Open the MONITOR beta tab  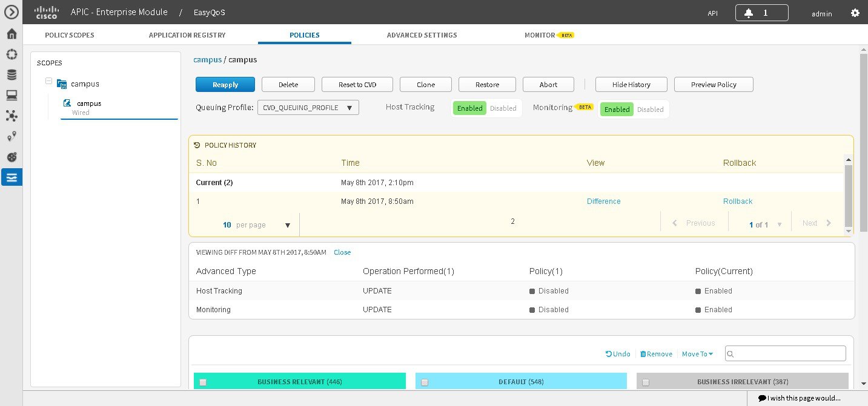[539, 35]
